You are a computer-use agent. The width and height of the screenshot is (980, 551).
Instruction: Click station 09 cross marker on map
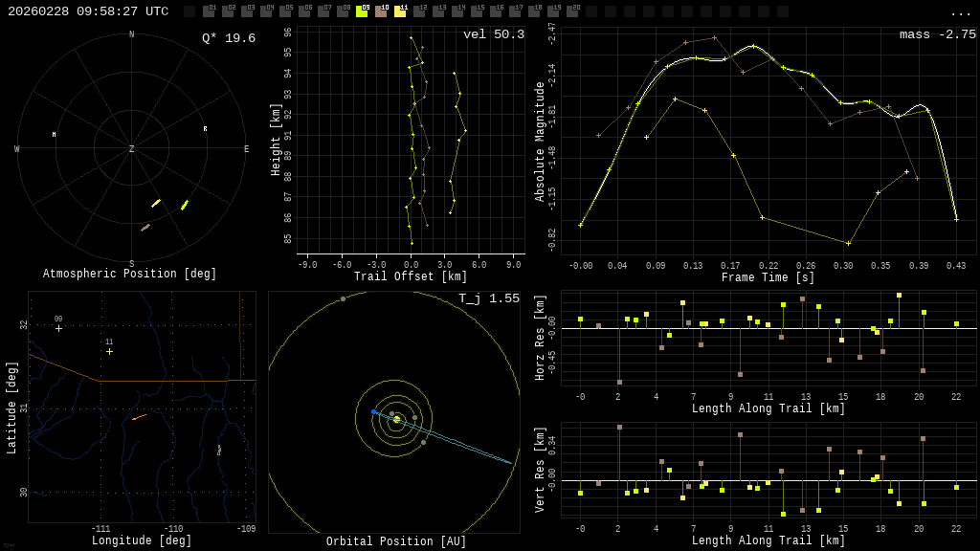coord(58,328)
